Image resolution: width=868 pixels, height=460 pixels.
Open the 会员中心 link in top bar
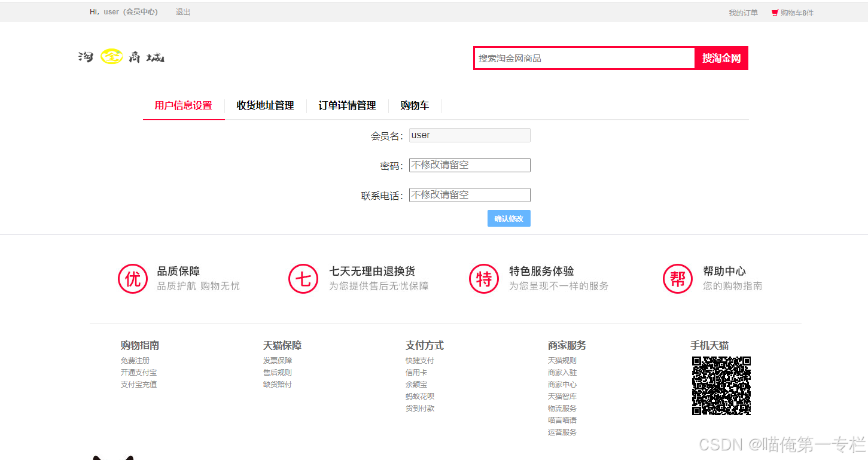point(141,12)
